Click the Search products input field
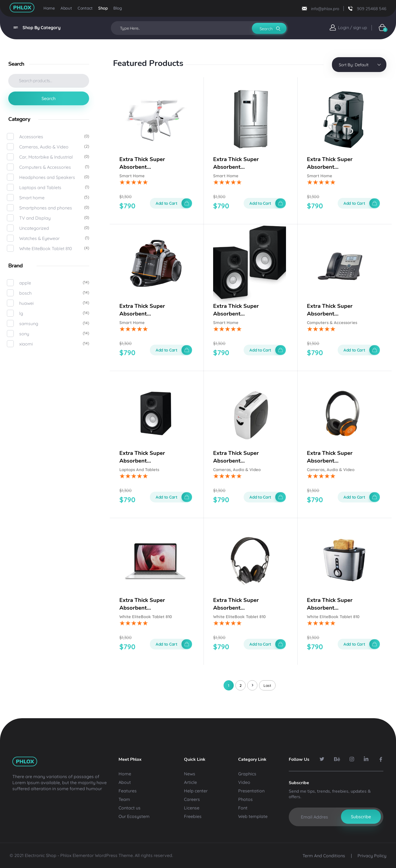 coord(48,81)
